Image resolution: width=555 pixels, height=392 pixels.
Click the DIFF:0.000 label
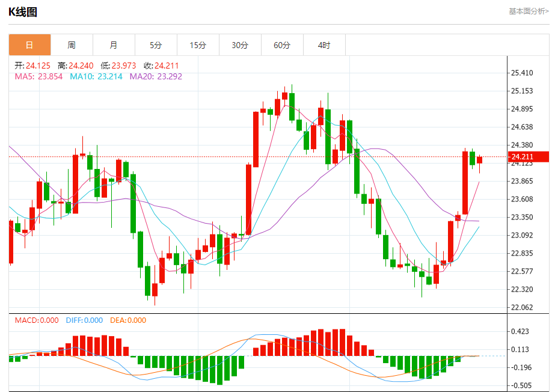pyautogui.click(x=84, y=320)
